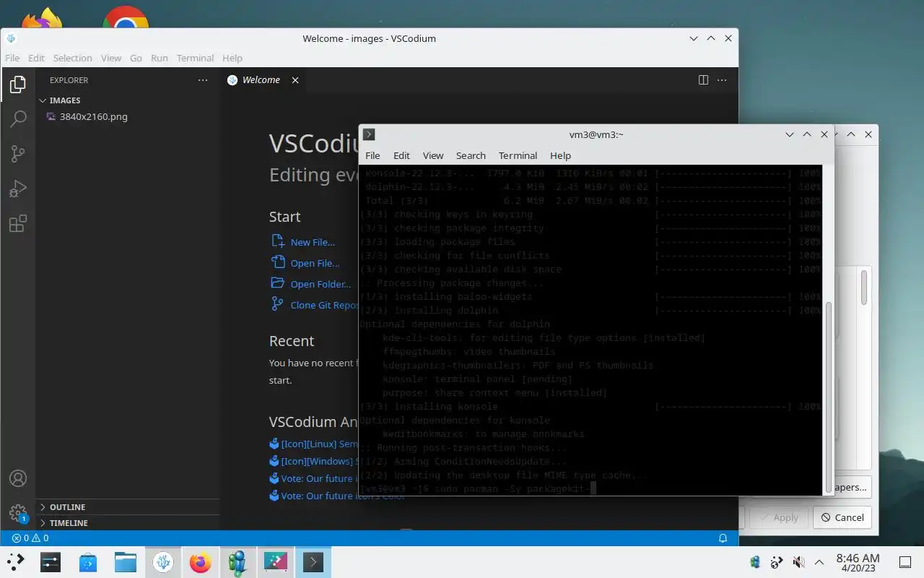The width and height of the screenshot is (924, 578).
Task: Click Cancel in the background dialog
Action: [842, 517]
